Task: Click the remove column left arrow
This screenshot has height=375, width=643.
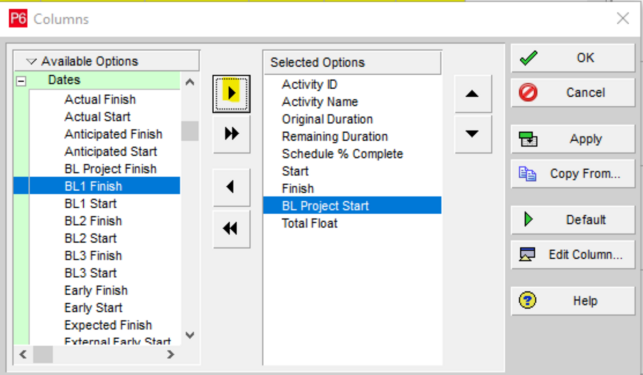Action: pos(231,187)
